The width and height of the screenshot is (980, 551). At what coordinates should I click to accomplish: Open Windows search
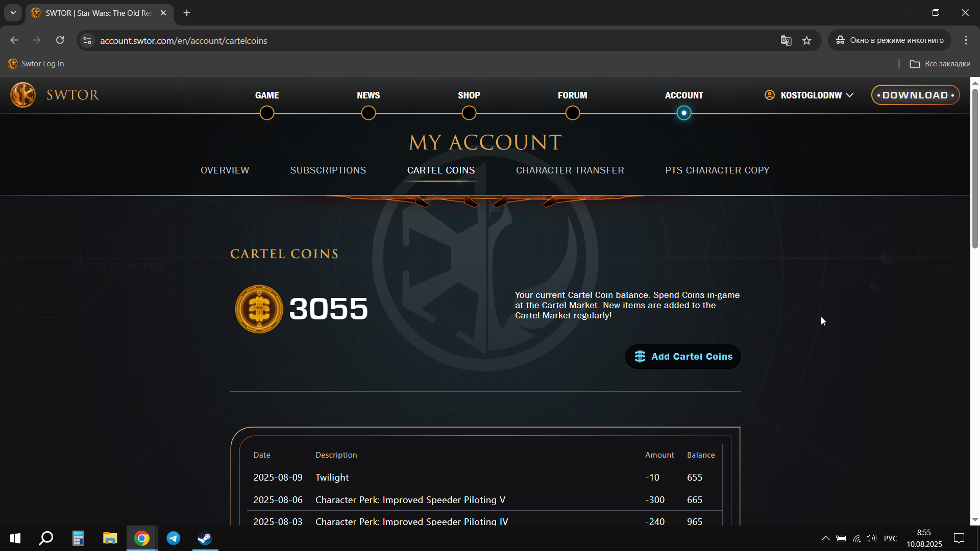(x=46, y=538)
